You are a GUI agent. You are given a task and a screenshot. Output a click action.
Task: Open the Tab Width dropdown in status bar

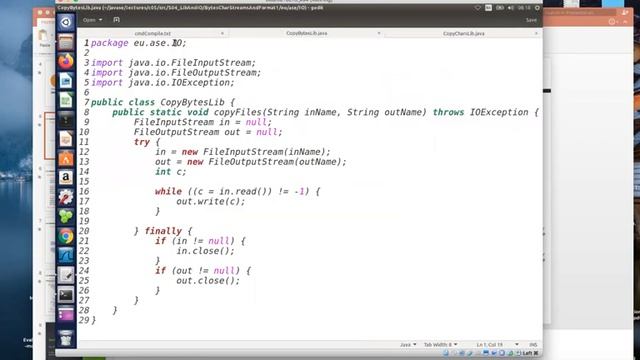440,345
